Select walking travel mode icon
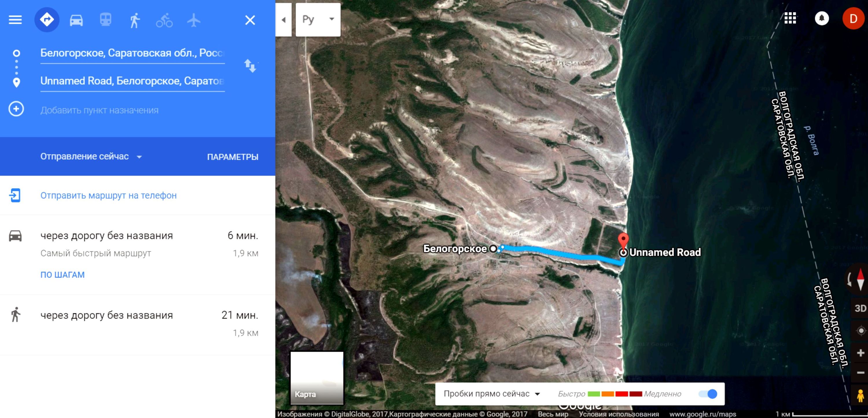868x418 pixels. coord(135,20)
